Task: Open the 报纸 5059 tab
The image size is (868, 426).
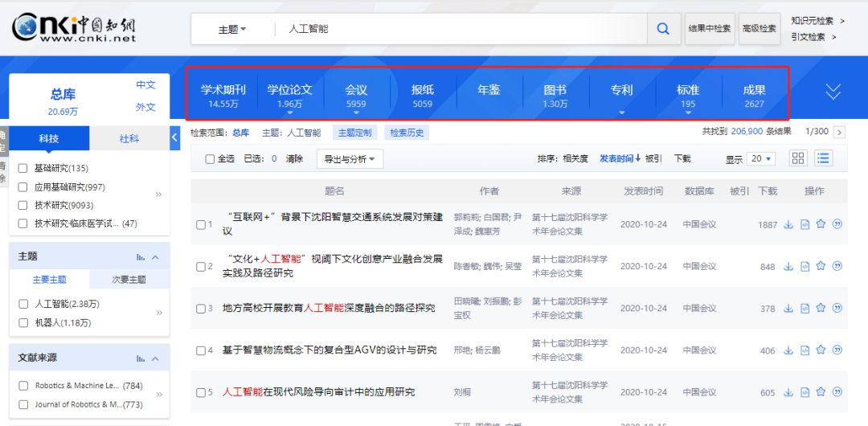Action: click(x=423, y=96)
